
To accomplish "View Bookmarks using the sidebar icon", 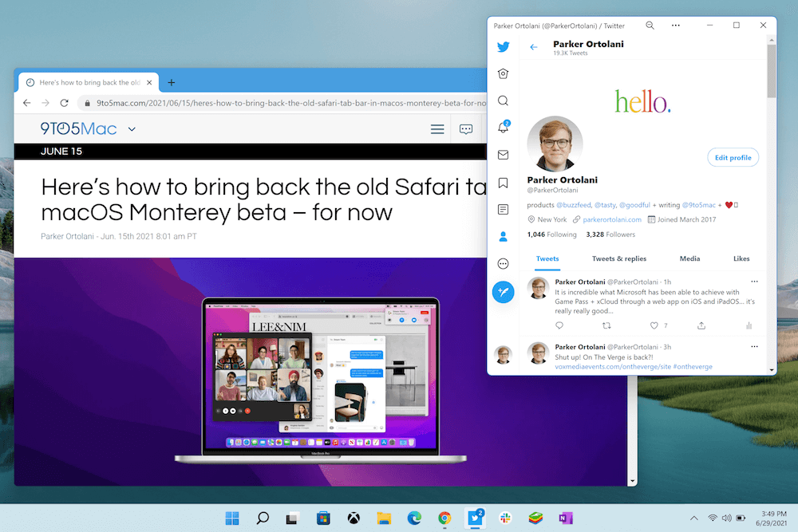I will click(503, 182).
